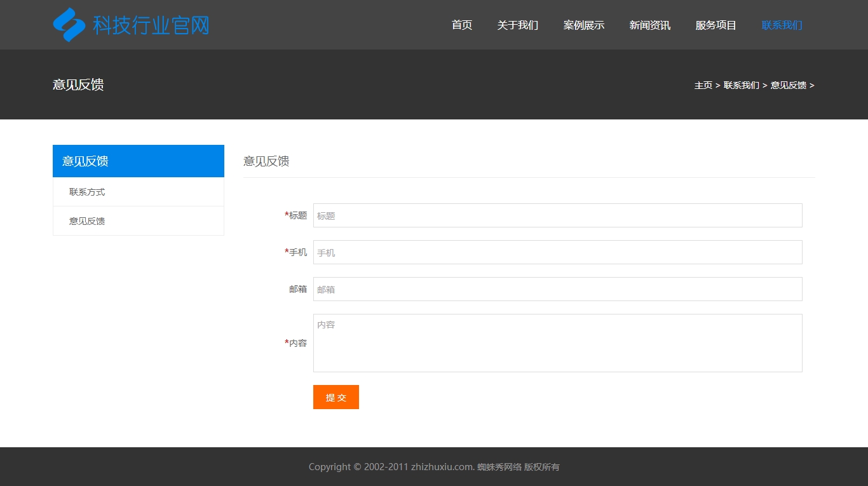The width and height of the screenshot is (868, 486).
Task: Focus the 标题 input field
Action: tap(557, 215)
